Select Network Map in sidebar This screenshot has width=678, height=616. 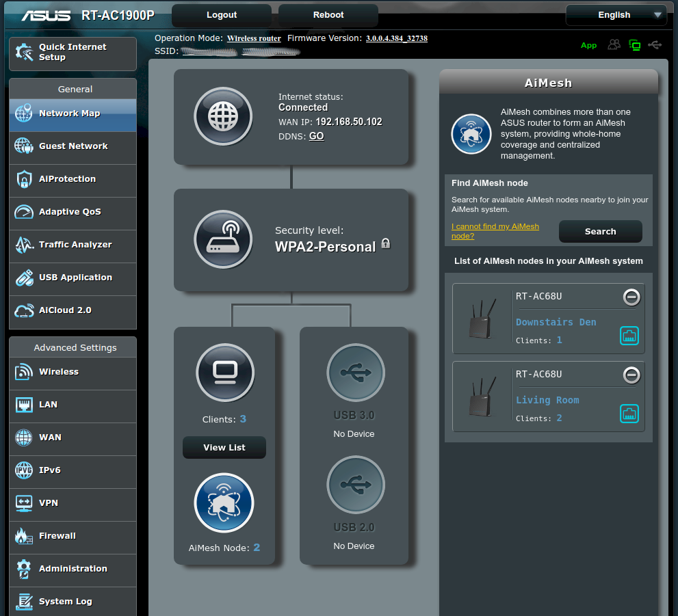(x=73, y=115)
